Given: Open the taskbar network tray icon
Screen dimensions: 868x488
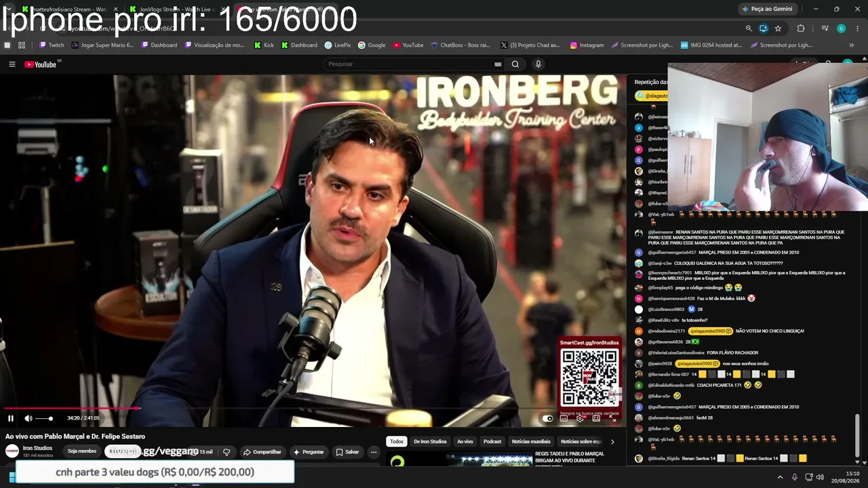Looking at the screenshot, I should click(809, 477).
